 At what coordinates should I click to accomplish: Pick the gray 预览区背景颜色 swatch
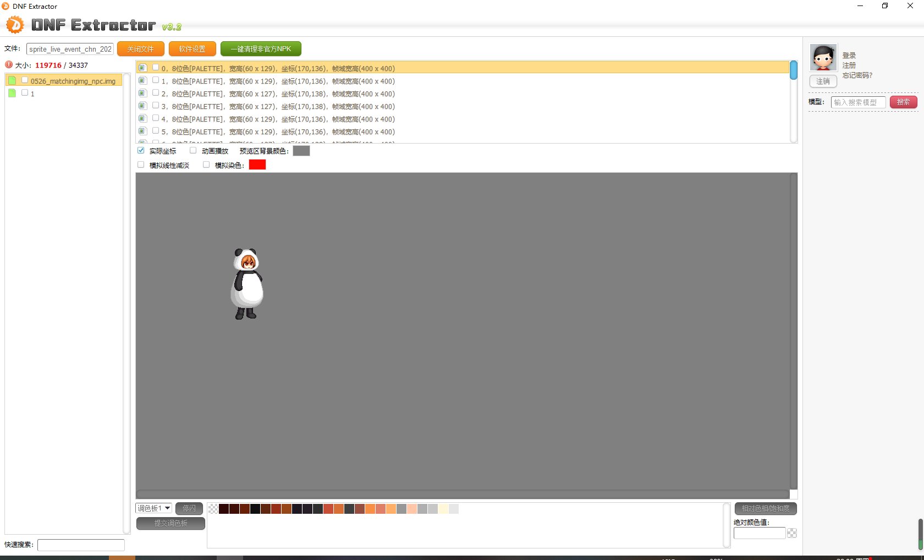pyautogui.click(x=301, y=151)
